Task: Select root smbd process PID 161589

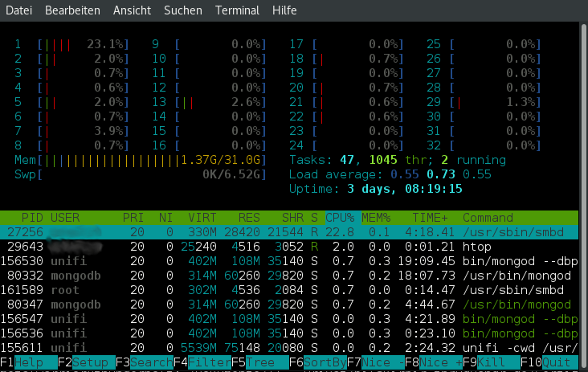Action: [289, 290]
